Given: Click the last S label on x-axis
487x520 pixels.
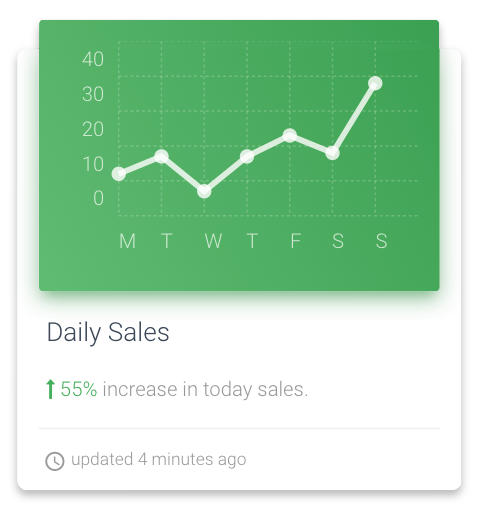Looking at the screenshot, I should click(382, 241).
